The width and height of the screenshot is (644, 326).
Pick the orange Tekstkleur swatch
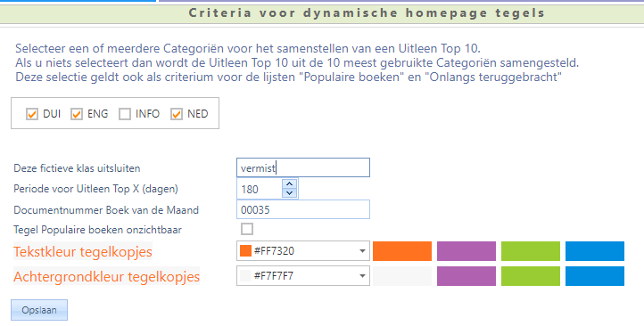click(402, 251)
